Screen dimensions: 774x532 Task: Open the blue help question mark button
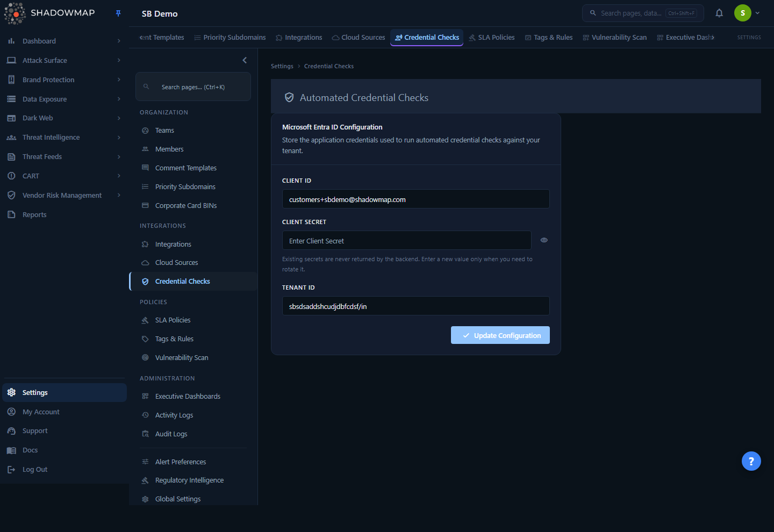click(x=751, y=461)
